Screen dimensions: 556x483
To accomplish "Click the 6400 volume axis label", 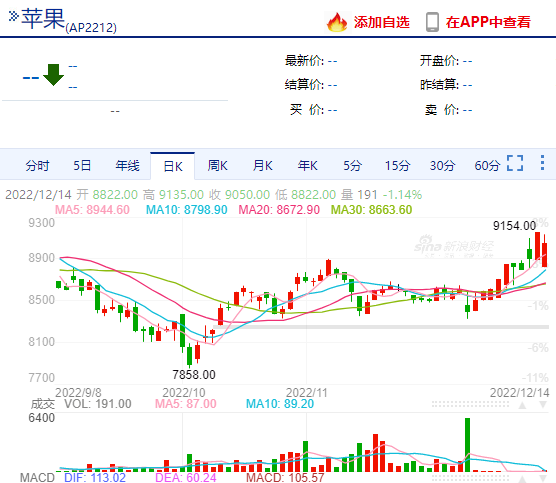I will pos(41,418).
